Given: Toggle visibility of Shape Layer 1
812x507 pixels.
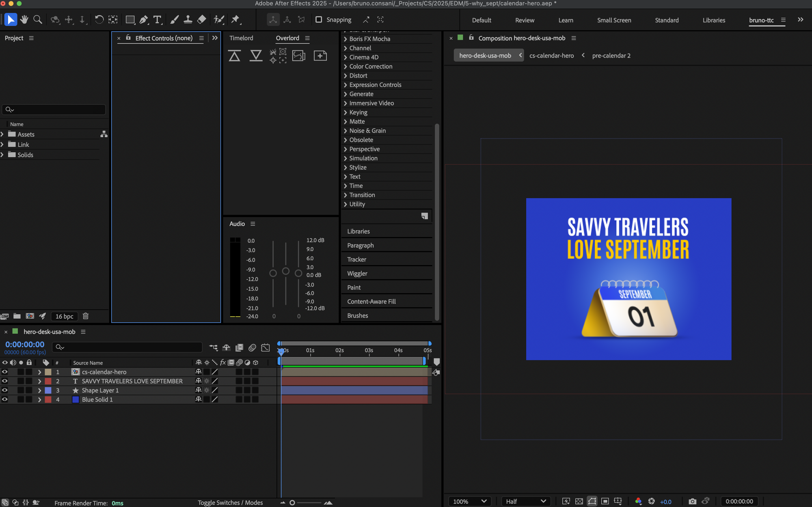Looking at the screenshot, I should 5,390.
